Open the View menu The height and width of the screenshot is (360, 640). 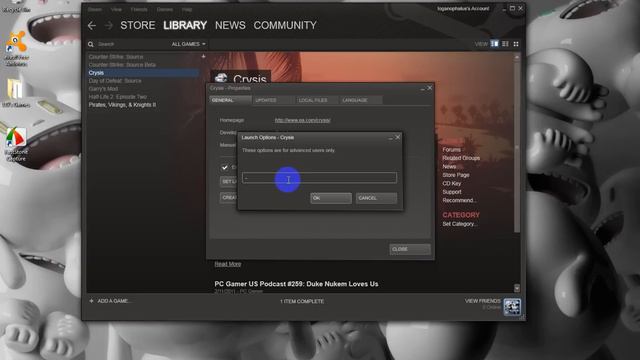[116, 9]
